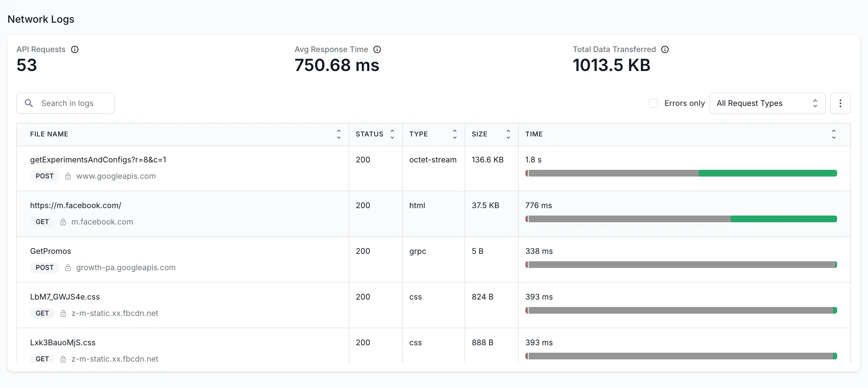The height and width of the screenshot is (388, 868).
Task: Sort by the Time column arrows
Action: click(833, 134)
